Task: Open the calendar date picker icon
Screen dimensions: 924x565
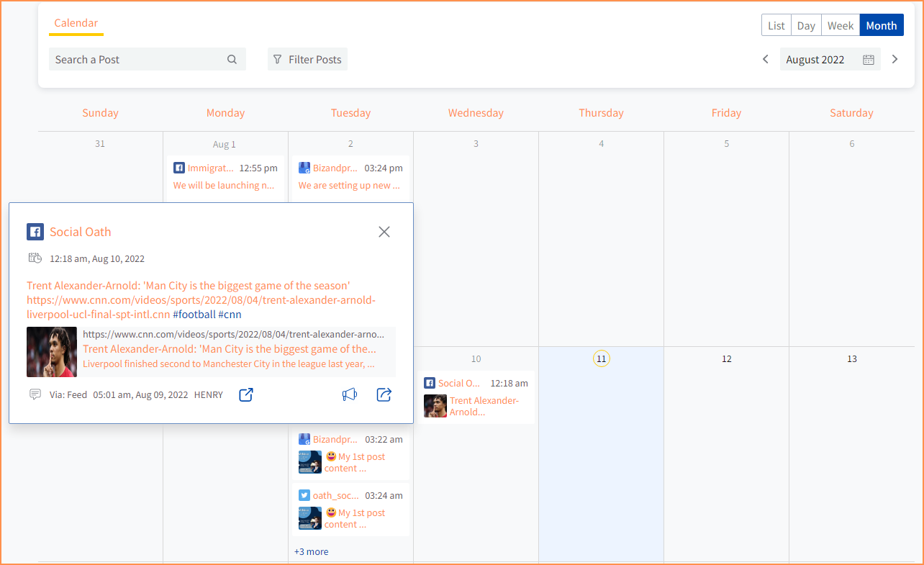Action: click(869, 59)
